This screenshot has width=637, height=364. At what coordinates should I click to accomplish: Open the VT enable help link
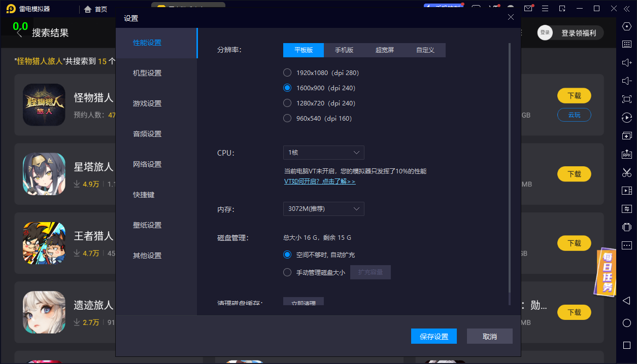[x=319, y=181]
